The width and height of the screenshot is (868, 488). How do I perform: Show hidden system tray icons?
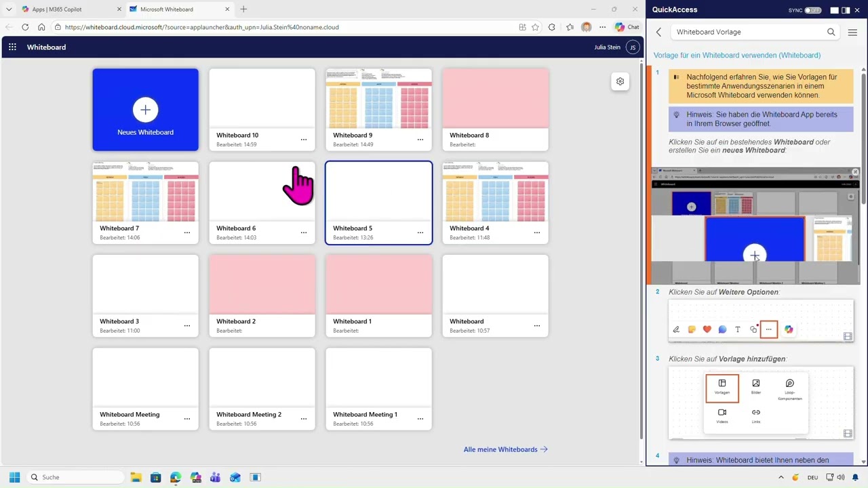coord(781,477)
